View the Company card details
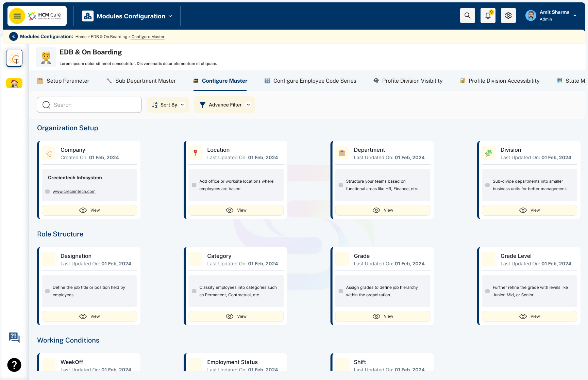Screen dimensions: 588x380 pyautogui.click(x=89, y=210)
